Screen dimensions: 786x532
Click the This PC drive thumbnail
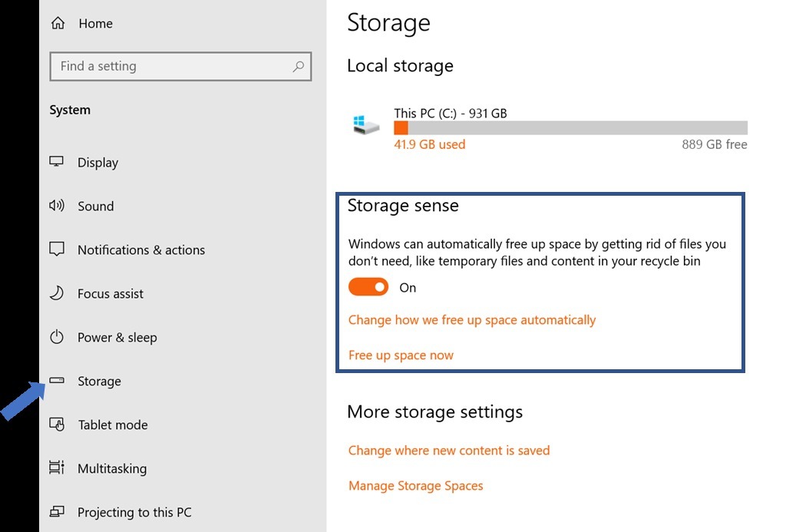click(364, 124)
